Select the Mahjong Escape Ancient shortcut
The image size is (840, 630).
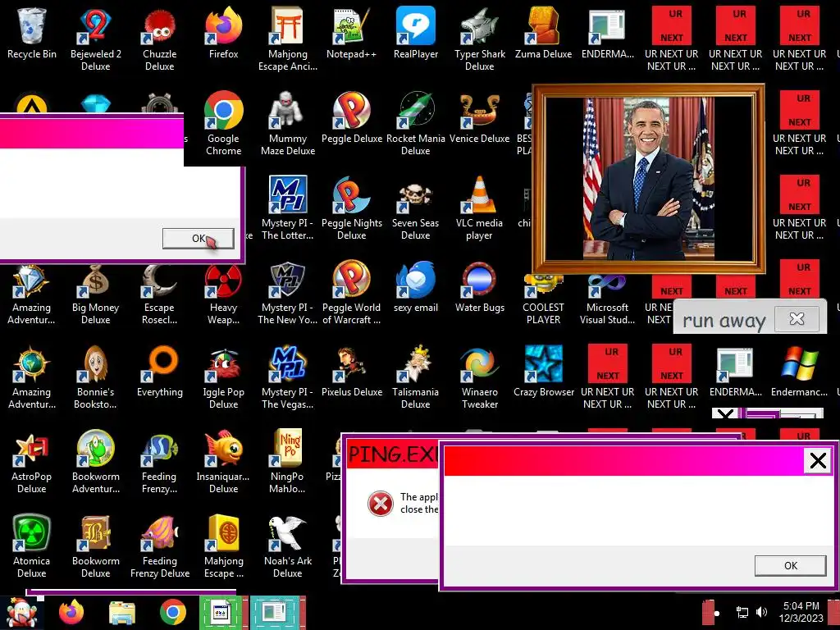click(288, 39)
